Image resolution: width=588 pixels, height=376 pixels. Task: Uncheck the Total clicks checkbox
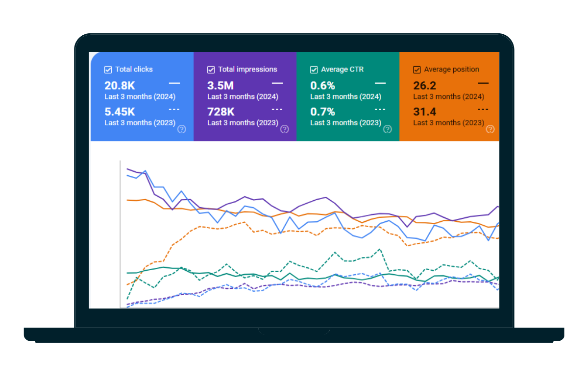[108, 70]
